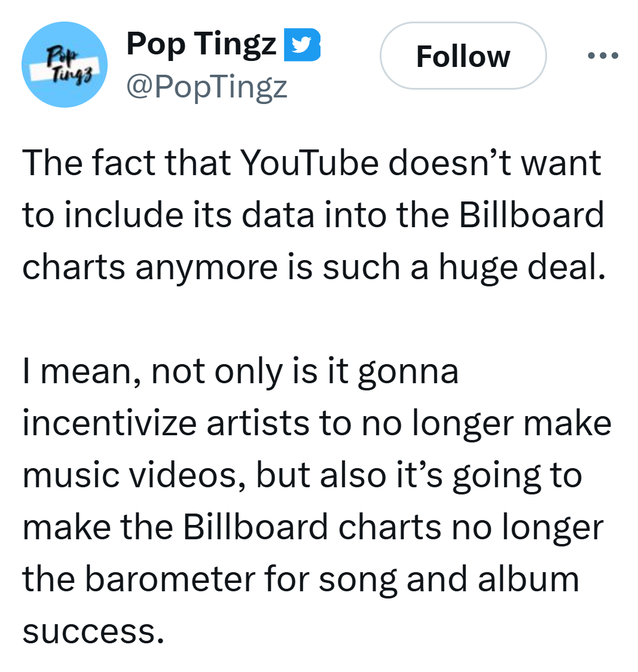Click the Pop Tingz display name
This screenshot has width=638, height=672.
[201, 44]
